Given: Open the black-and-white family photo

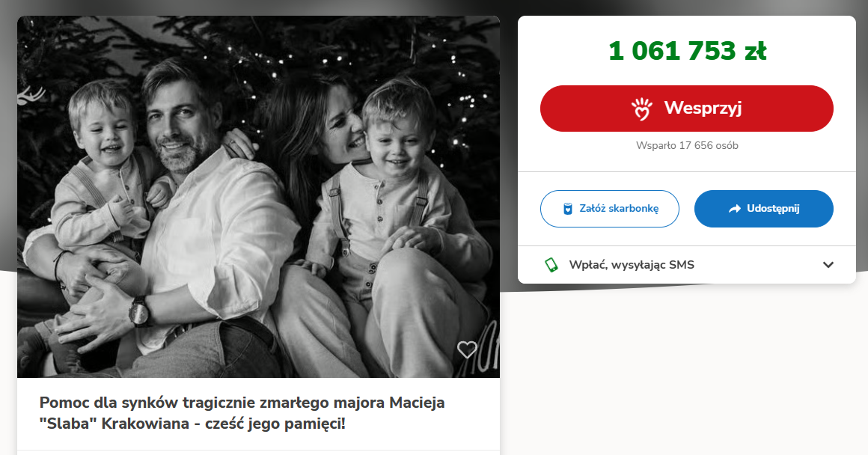Looking at the screenshot, I should pyautogui.click(x=258, y=197).
